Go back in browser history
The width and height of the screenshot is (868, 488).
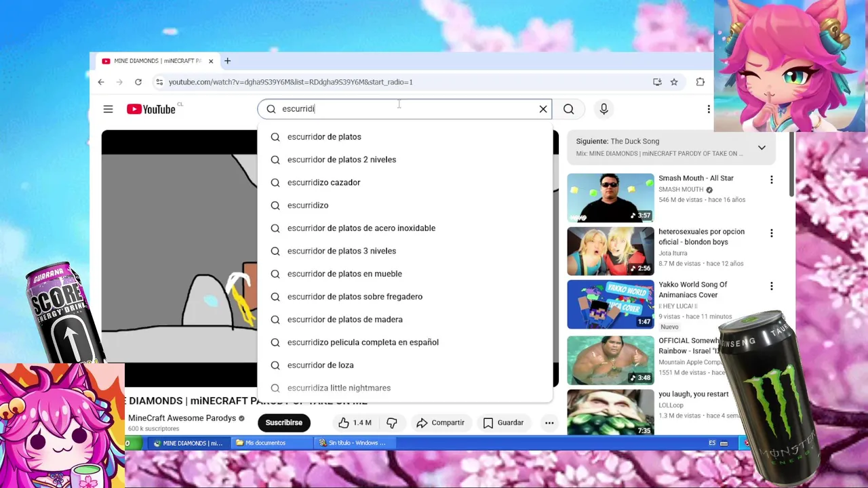[x=101, y=82]
